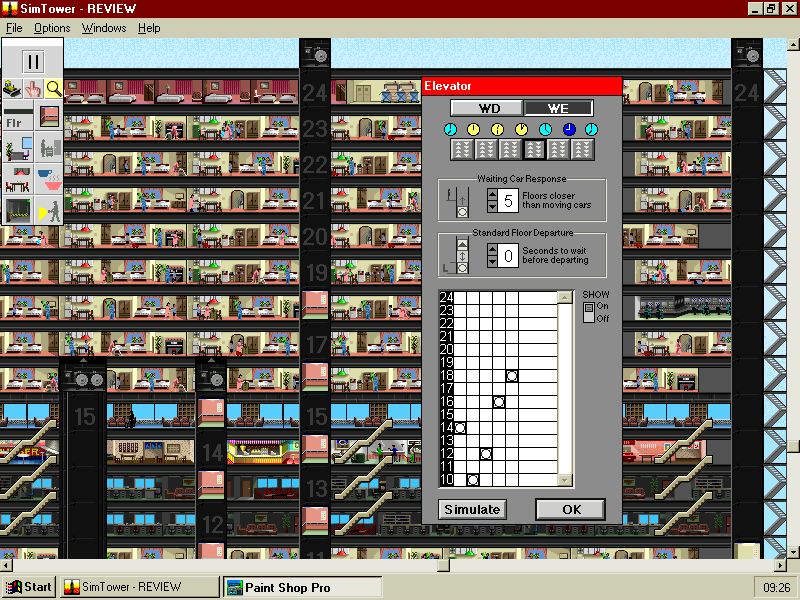Screen dimensions: 800x600
Task: Click the pink elevator car at floor 13 in the short shaft
Action: coord(211,485)
